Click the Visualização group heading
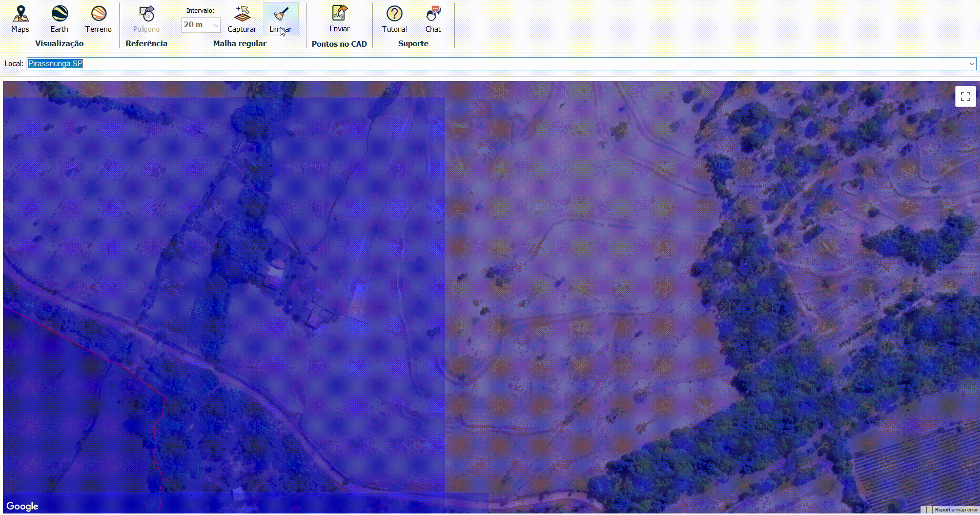Image resolution: width=980 pixels, height=515 pixels. (59, 44)
